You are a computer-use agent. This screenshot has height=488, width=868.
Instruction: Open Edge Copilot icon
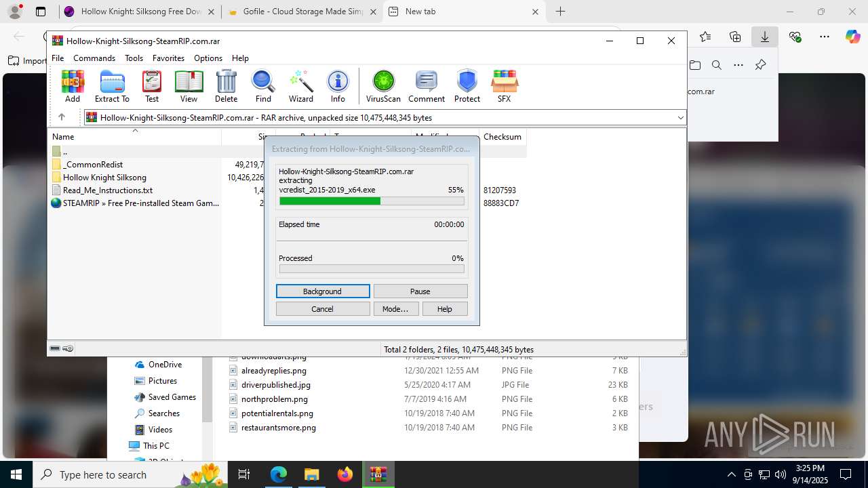pyautogui.click(x=852, y=37)
